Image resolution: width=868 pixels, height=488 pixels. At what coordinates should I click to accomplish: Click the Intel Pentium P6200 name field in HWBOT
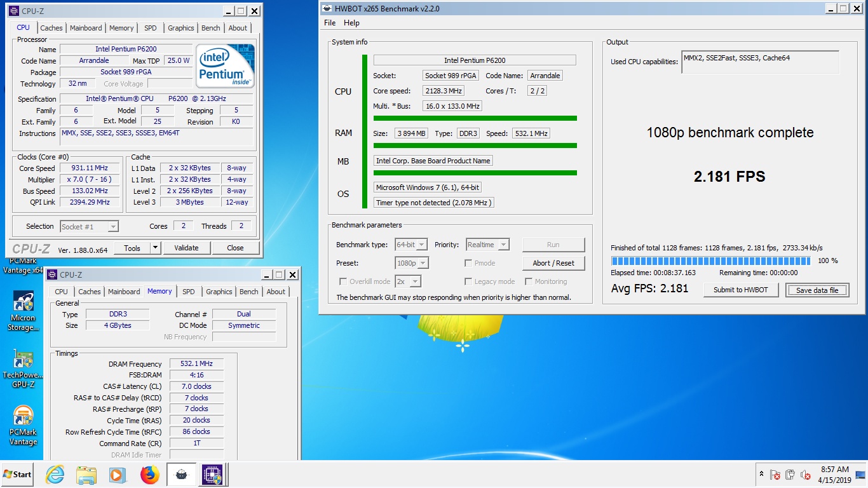click(475, 60)
